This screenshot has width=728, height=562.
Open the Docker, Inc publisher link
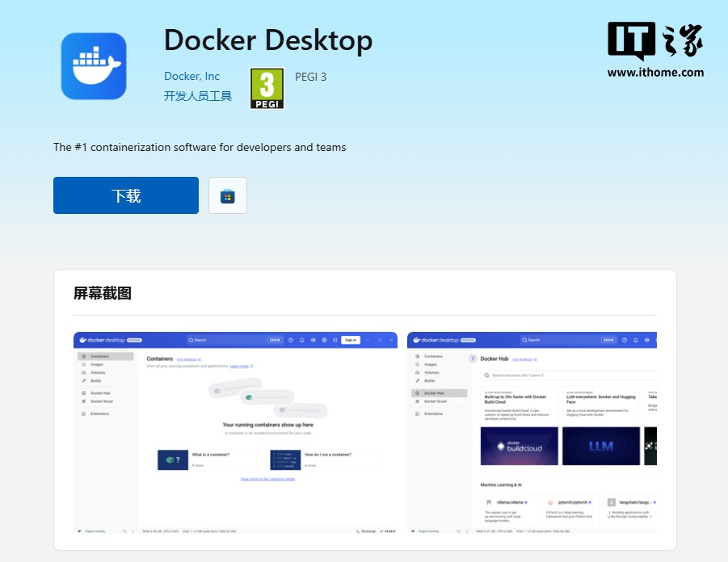[x=191, y=76]
